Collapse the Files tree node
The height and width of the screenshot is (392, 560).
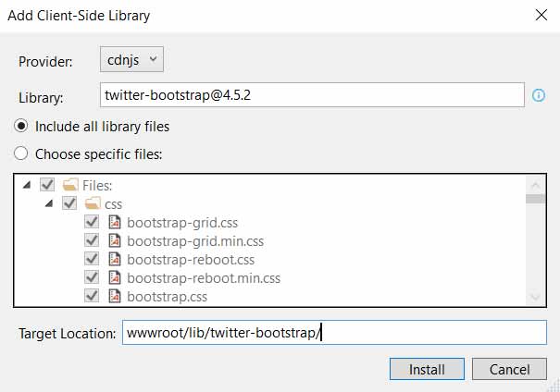(x=27, y=185)
